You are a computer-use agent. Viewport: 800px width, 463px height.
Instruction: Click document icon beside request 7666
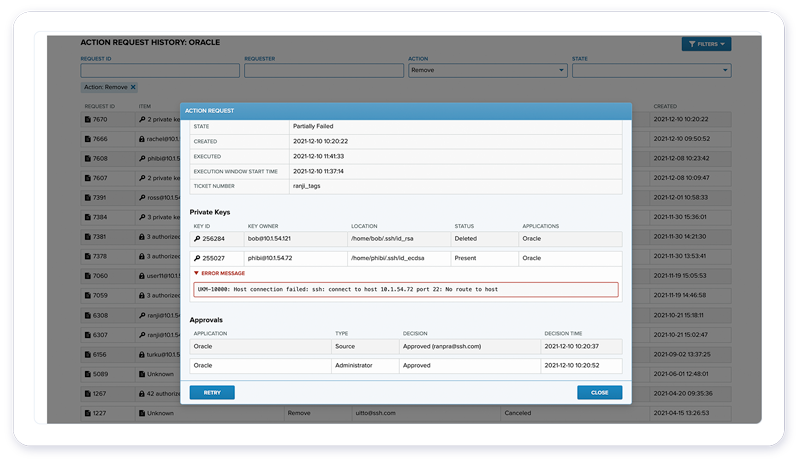coord(87,139)
